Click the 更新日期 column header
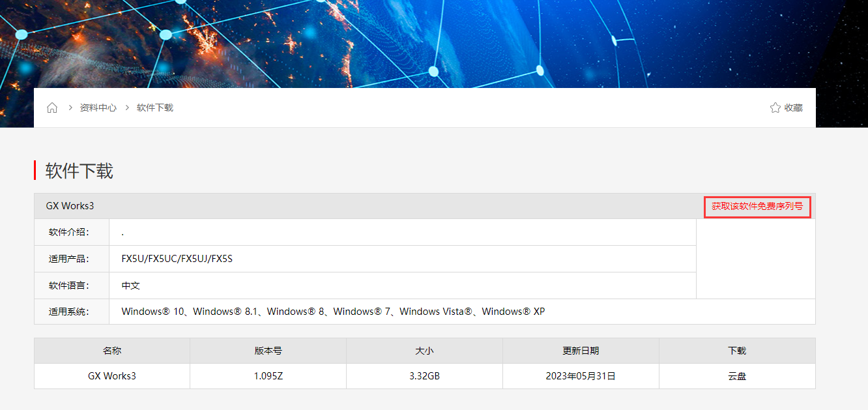 click(x=581, y=351)
